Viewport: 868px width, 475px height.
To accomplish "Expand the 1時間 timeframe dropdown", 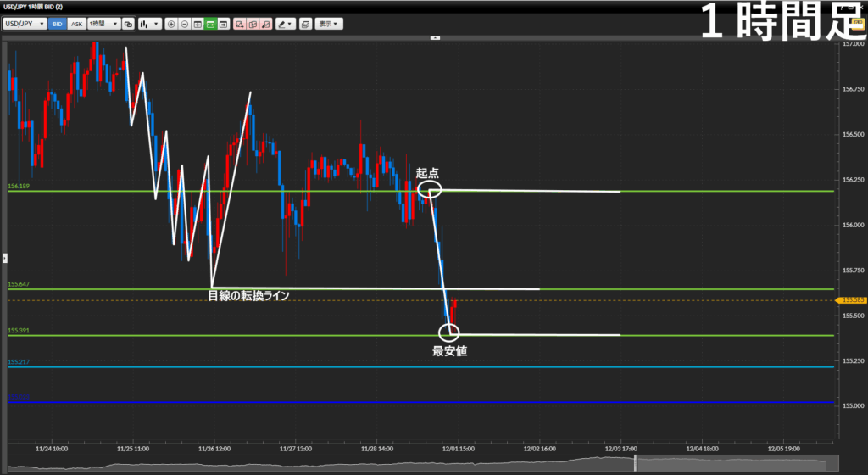I will click(103, 24).
